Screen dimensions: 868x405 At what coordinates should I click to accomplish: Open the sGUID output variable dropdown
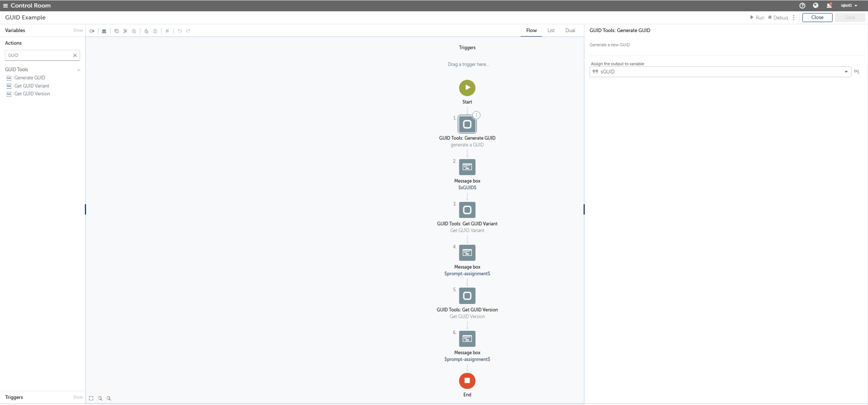pos(846,72)
